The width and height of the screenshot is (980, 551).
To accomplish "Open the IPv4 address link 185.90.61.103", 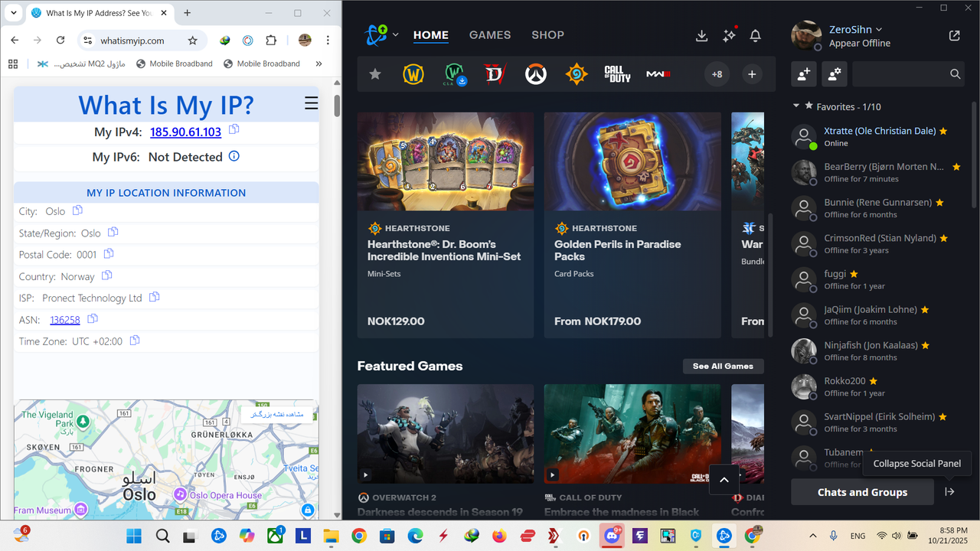I will (x=185, y=132).
